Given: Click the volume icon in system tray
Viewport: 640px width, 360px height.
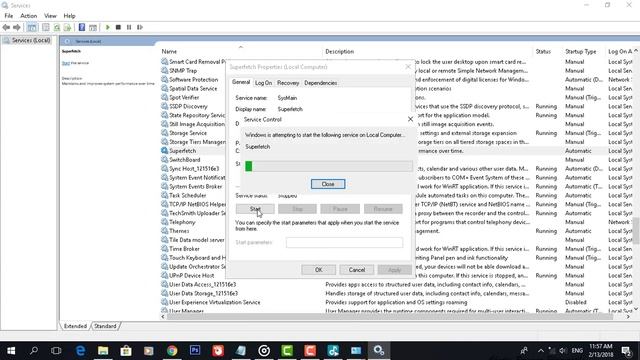Looking at the screenshot, I should click(563, 351).
